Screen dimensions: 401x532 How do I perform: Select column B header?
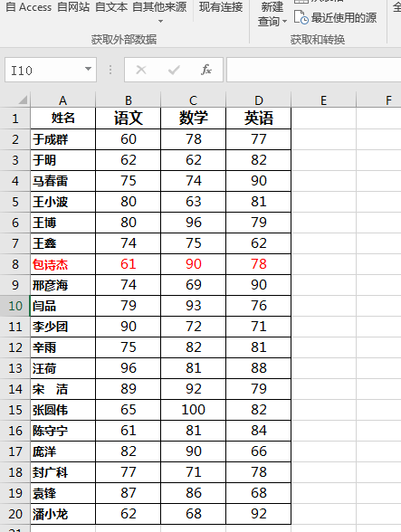click(x=128, y=100)
